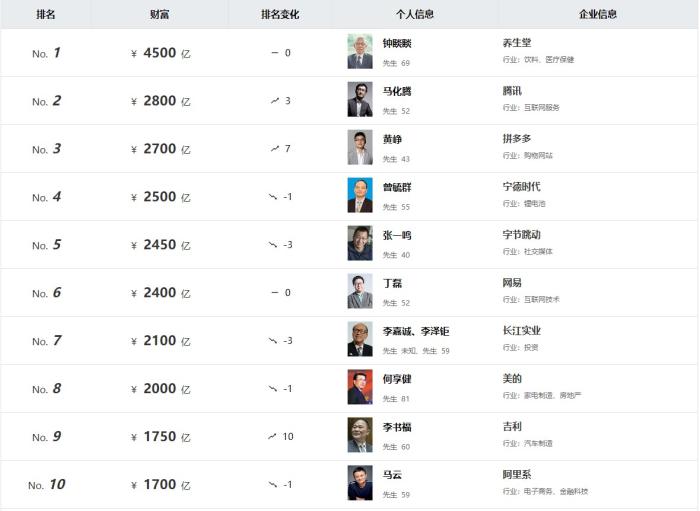
Task: Open 丁磊's profile thumbnail
Action: coord(359,292)
